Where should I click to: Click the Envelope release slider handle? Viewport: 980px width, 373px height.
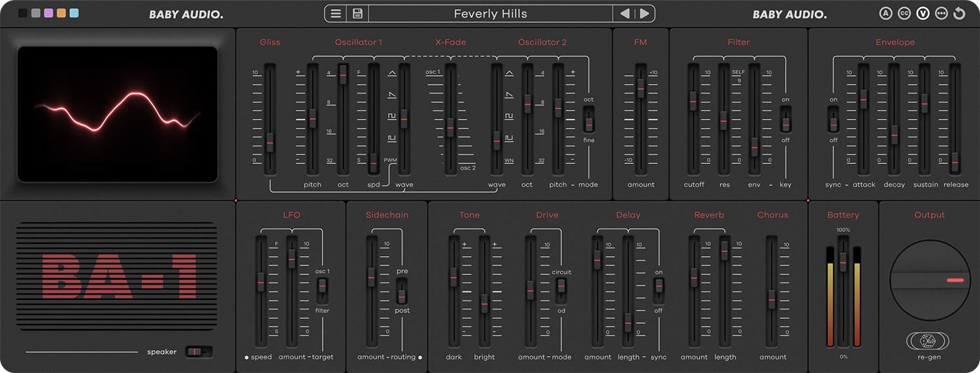[x=955, y=161]
